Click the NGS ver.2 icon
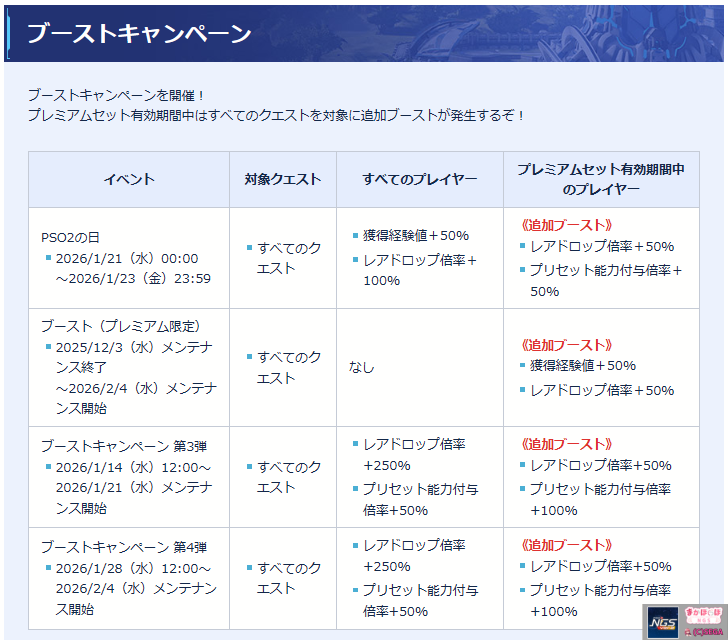The height and width of the screenshot is (640, 728). (x=661, y=623)
